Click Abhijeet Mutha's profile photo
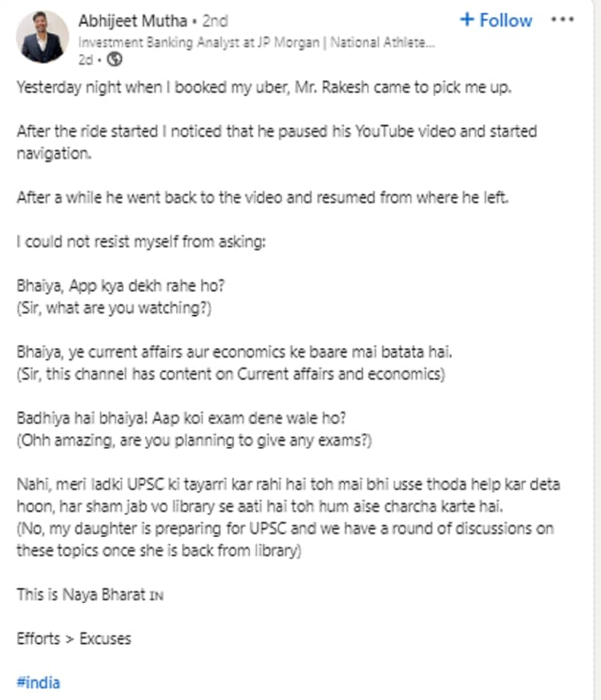Screen dimensions: 601x700 tap(42, 37)
